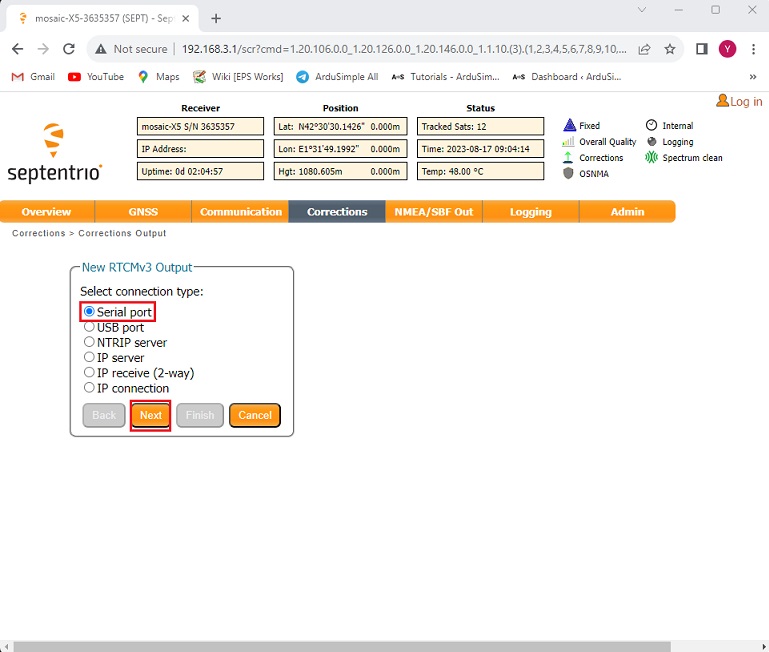This screenshot has width=769, height=652.
Task: Click the OSNMA shield icon
Action: 569,173
